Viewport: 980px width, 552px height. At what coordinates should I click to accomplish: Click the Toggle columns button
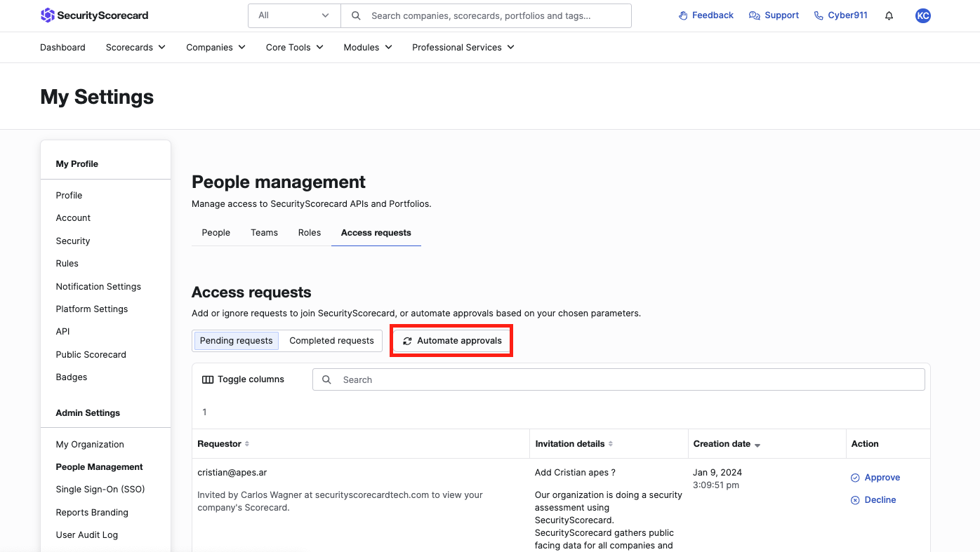244,379
